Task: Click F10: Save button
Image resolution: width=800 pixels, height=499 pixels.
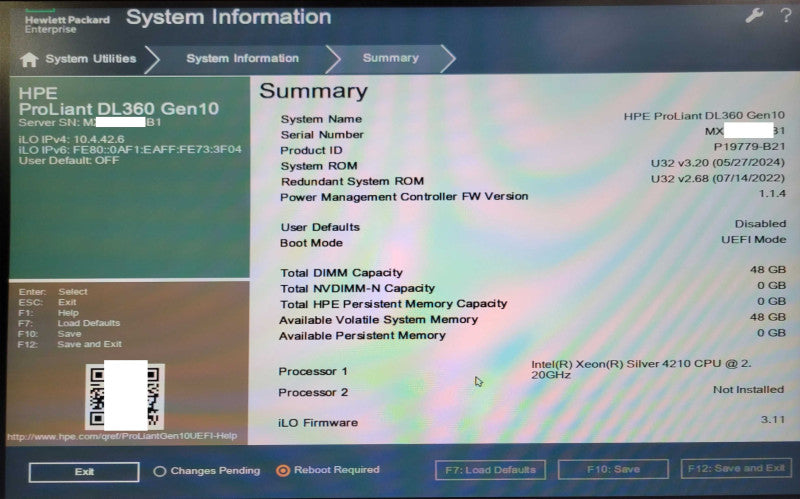Action: point(613,469)
